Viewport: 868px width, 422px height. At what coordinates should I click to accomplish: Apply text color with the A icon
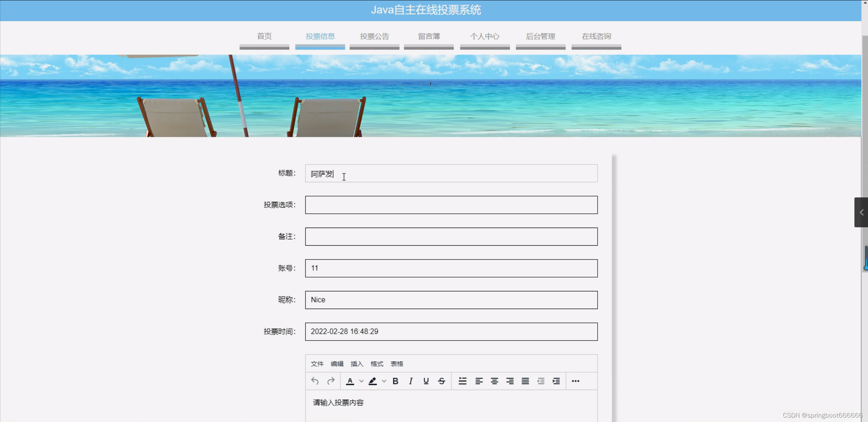point(350,381)
